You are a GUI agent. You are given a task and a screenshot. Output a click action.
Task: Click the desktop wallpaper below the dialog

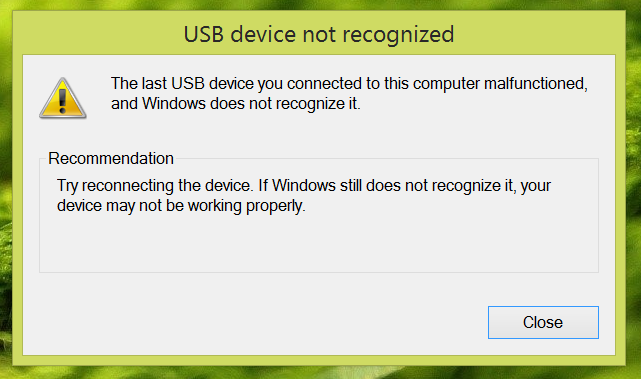[x=319, y=373]
